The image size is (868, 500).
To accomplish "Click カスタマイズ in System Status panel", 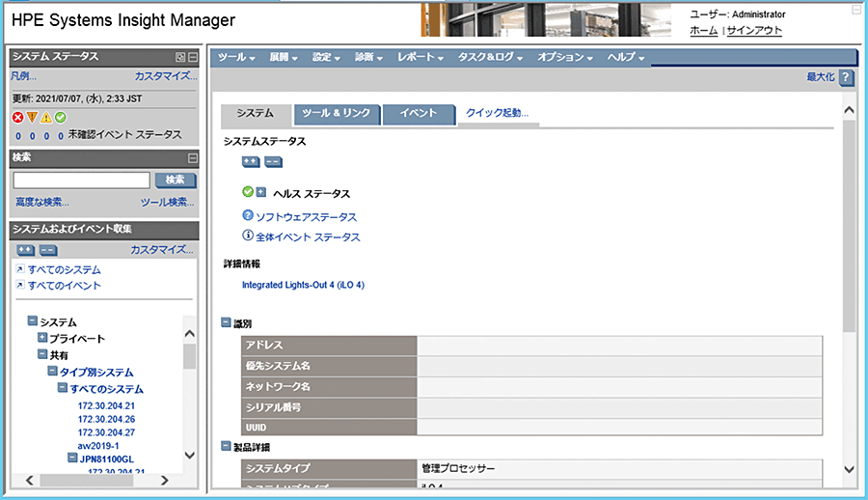I will coord(166,76).
